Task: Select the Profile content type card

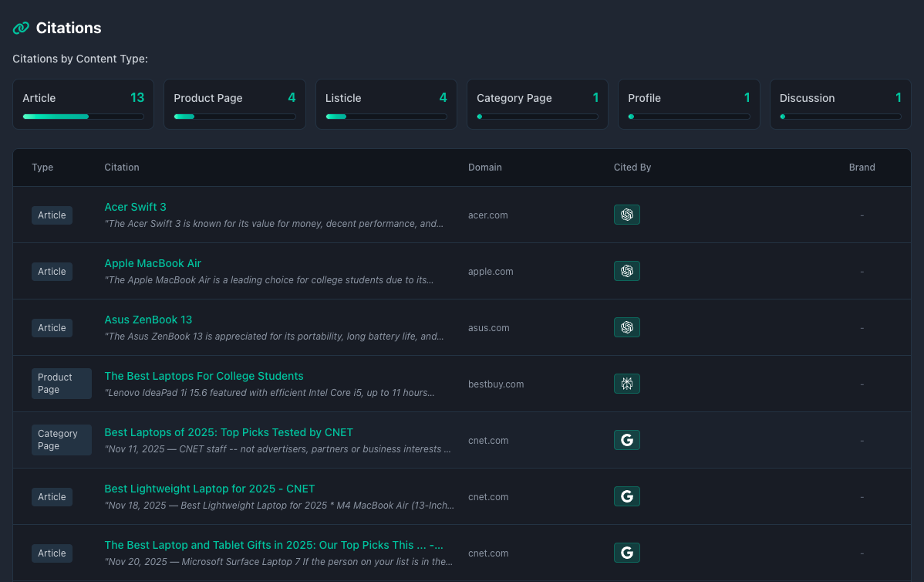Action: pos(689,104)
